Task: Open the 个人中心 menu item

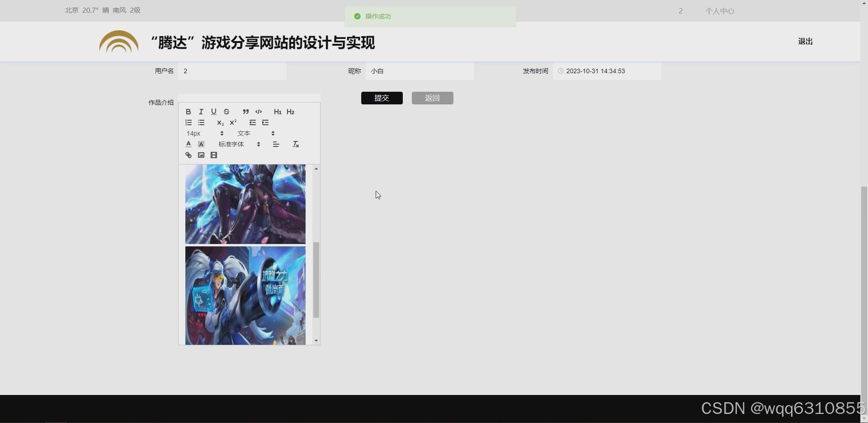Action: pyautogui.click(x=720, y=11)
